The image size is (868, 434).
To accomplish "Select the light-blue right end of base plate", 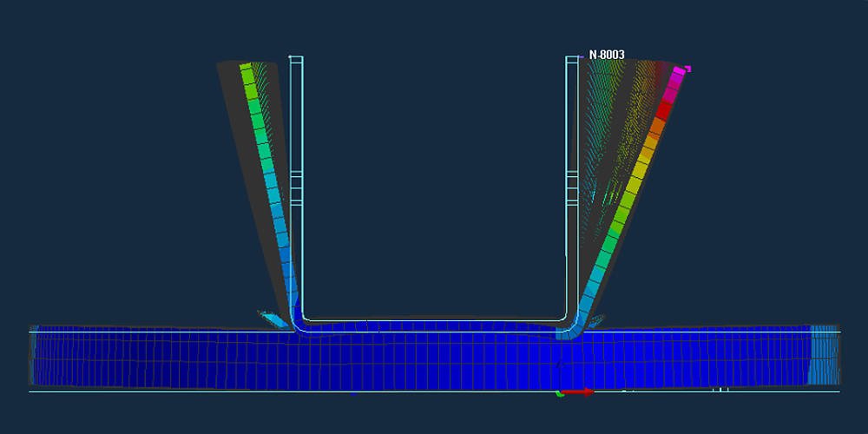I will pyautogui.click(x=823, y=356).
